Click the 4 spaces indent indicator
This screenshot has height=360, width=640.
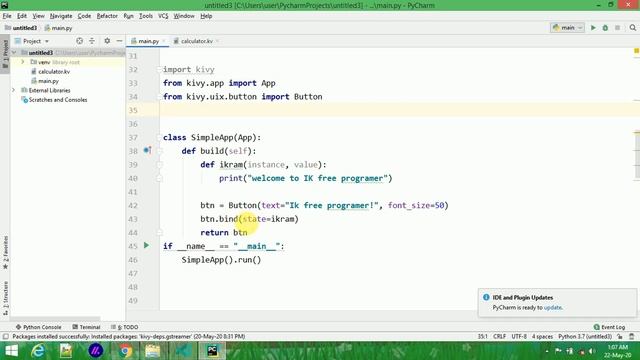542,336
